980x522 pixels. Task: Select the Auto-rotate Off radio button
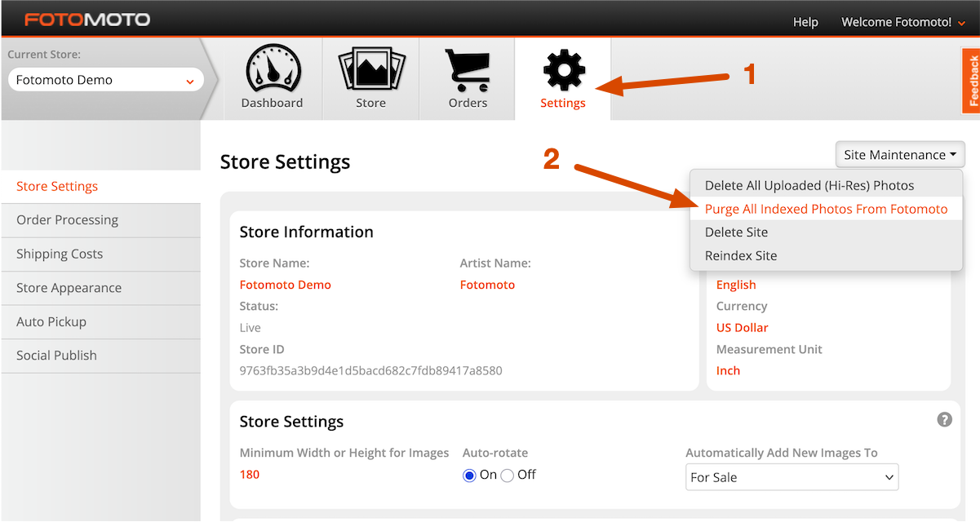507,476
